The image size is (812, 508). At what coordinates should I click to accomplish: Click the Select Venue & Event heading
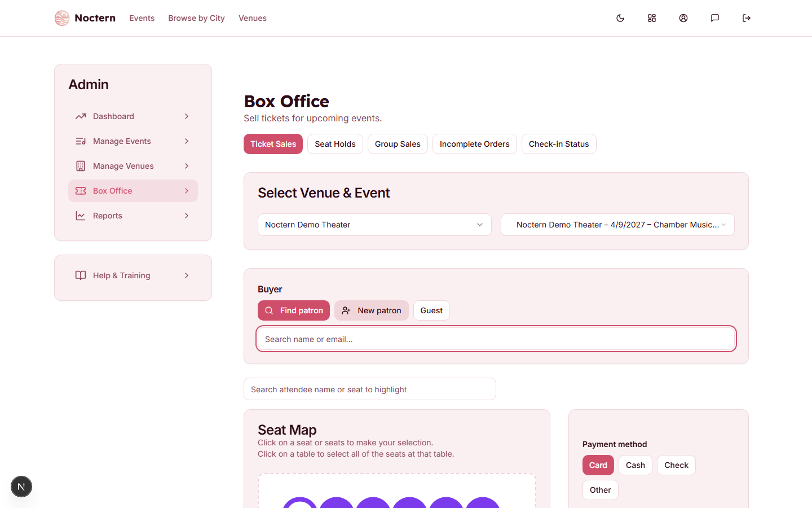pyautogui.click(x=324, y=193)
